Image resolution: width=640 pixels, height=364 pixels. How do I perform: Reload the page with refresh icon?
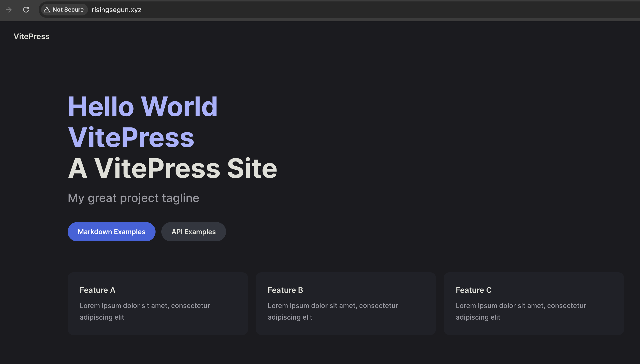(x=26, y=10)
